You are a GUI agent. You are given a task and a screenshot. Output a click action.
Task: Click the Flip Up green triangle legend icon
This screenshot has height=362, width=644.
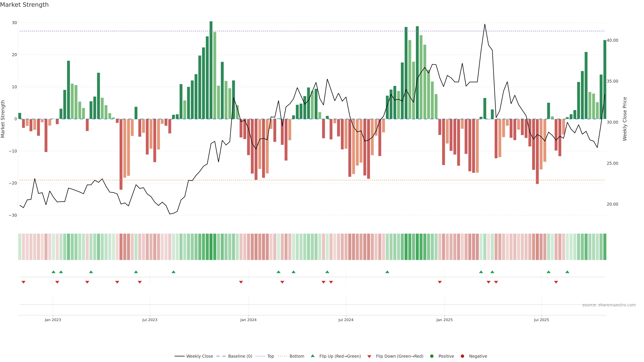point(312,356)
